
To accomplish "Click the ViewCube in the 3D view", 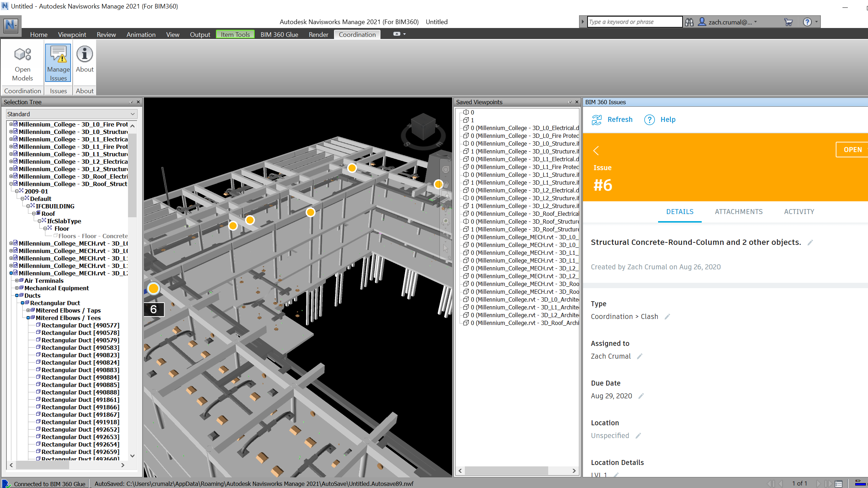I will tap(422, 127).
